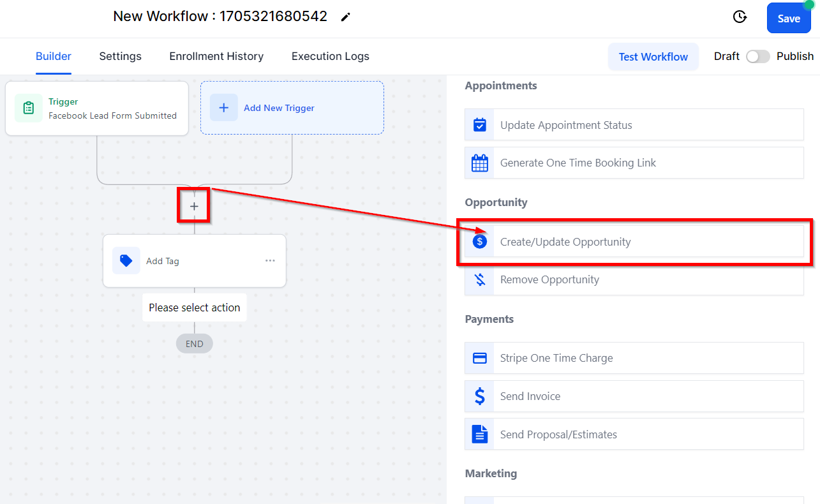Click the END node
The image size is (820, 504).
195,344
